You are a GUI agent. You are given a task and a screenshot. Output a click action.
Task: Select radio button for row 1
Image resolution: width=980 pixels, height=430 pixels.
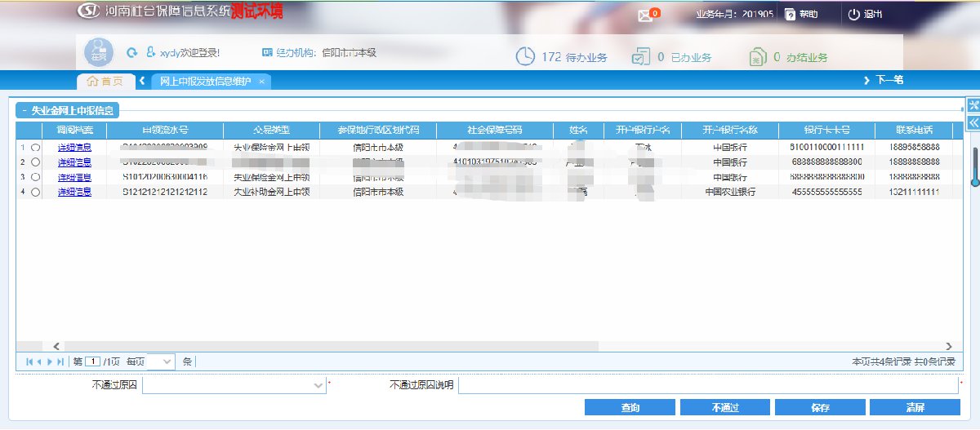point(35,148)
